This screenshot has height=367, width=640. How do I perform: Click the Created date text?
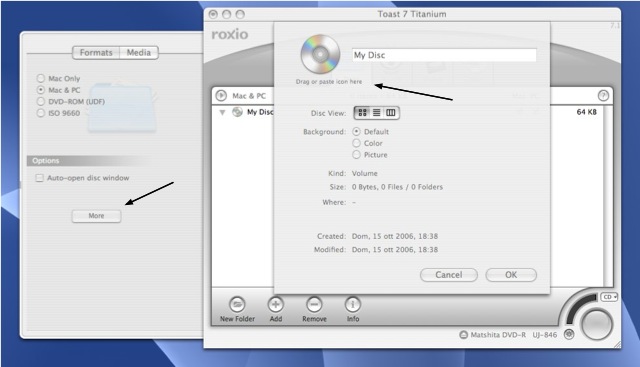[395, 236]
